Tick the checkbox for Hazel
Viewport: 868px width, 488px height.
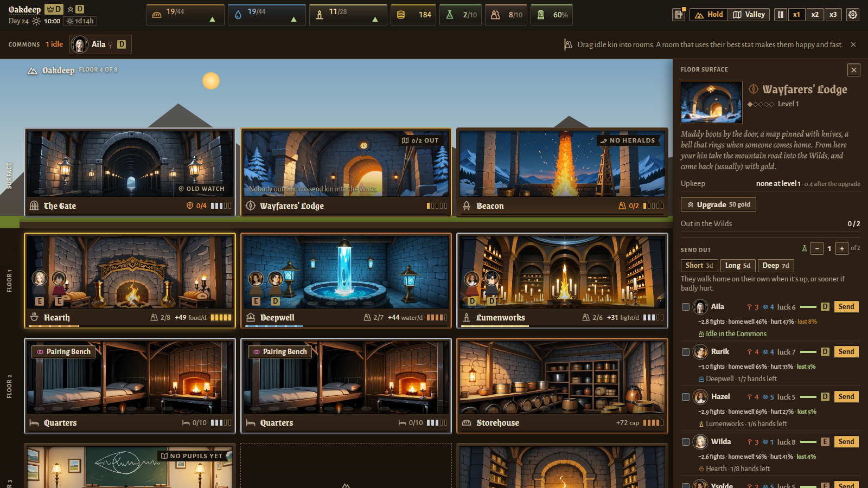[686, 397]
